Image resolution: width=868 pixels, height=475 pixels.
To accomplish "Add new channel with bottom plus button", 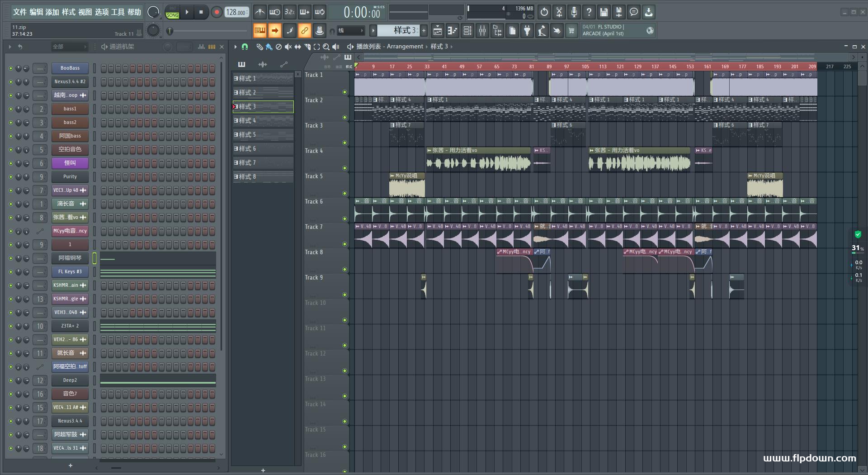I will click(x=70, y=465).
